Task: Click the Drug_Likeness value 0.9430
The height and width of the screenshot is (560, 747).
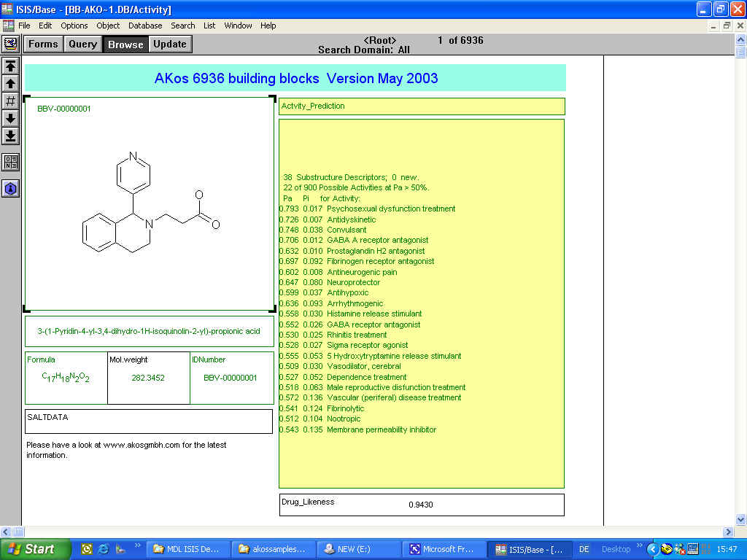Action: click(x=421, y=505)
